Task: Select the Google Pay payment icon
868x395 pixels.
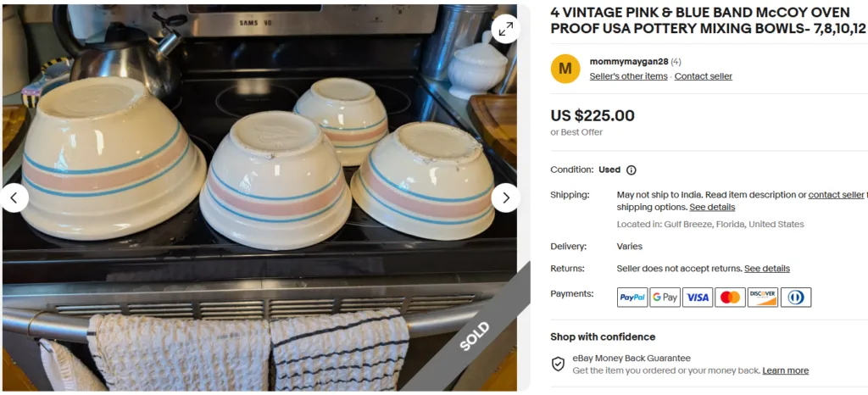Action: 665,297
